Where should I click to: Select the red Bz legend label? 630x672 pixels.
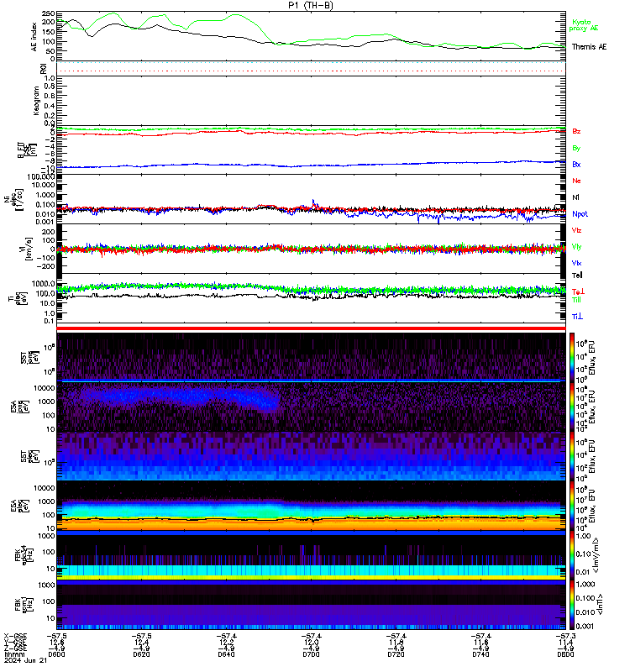(576, 131)
